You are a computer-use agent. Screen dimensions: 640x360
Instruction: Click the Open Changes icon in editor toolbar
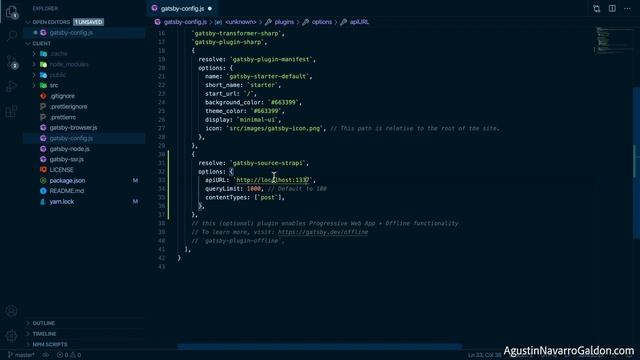point(596,9)
